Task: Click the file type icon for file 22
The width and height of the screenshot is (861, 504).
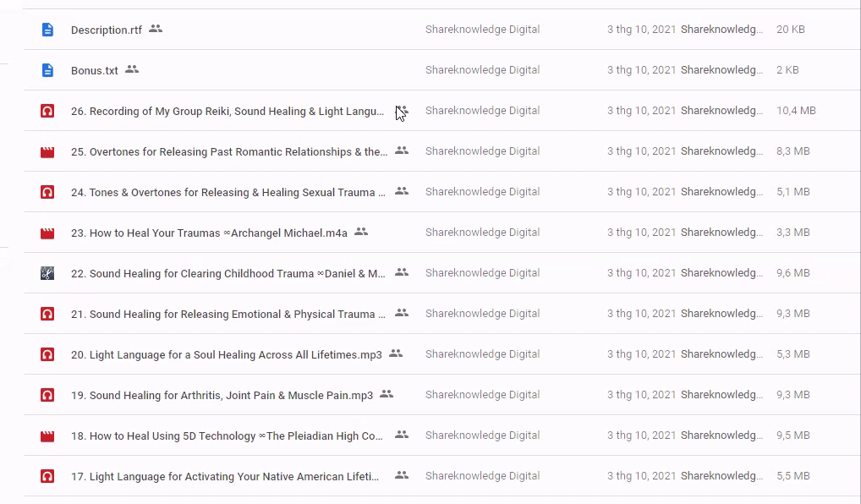Action: [47, 273]
